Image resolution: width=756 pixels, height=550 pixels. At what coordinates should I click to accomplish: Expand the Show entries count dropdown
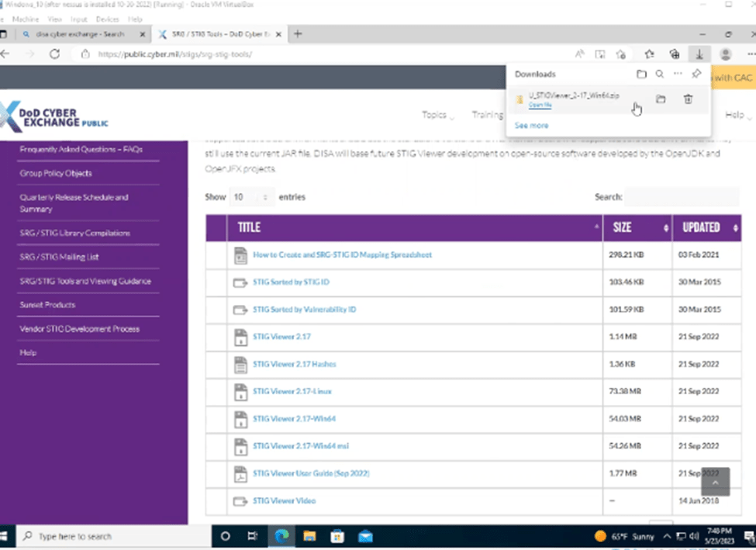point(252,197)
